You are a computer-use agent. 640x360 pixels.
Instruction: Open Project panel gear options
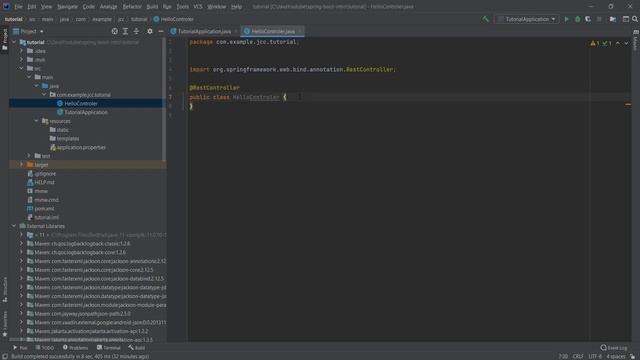pyautogui.click(x=150, y=31)
